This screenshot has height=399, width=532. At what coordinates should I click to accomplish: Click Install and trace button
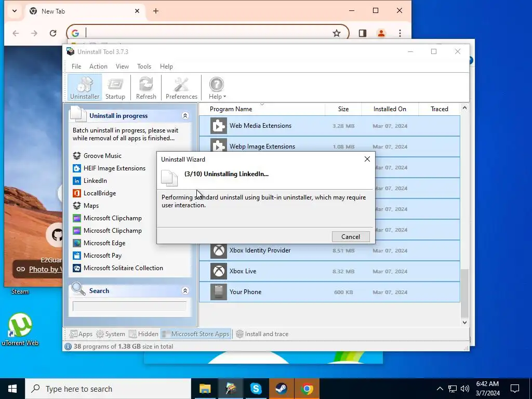pyautogui.click(x=262, y=334)
